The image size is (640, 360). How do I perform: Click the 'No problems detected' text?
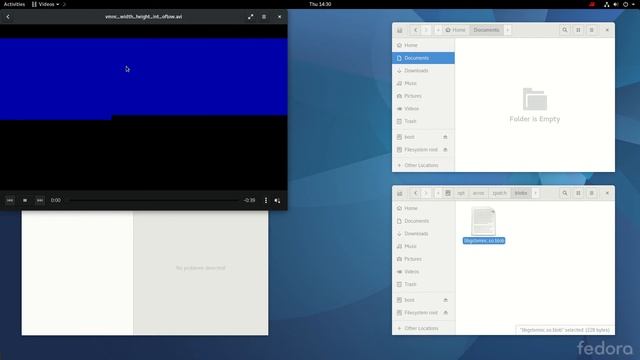pyautogui.click(x=200, y=268)
